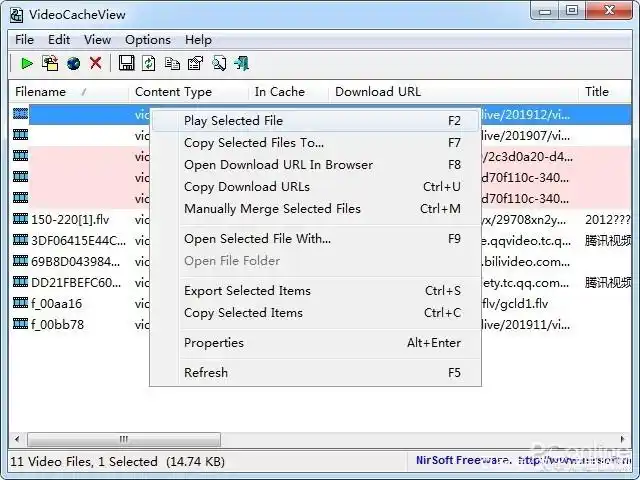Open the View menu
This screenshot has width=640, height=480.
point(97,40)
